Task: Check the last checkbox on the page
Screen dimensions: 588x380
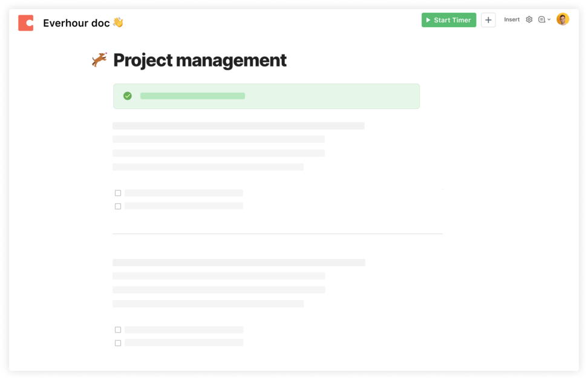Action: [118, 342]
